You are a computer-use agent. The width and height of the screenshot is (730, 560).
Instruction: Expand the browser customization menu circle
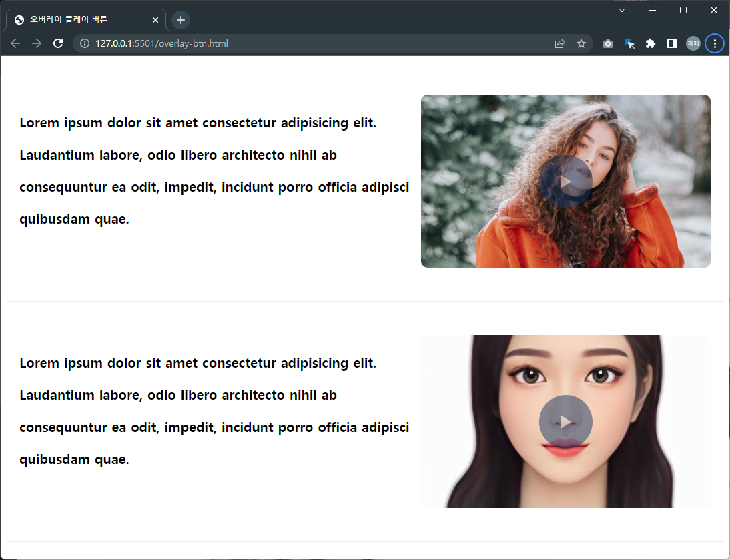coord(715,43)
